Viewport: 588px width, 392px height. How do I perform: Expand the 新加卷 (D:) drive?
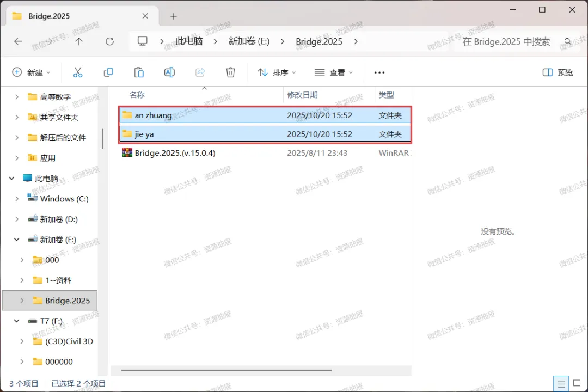(x=17, y=219)
